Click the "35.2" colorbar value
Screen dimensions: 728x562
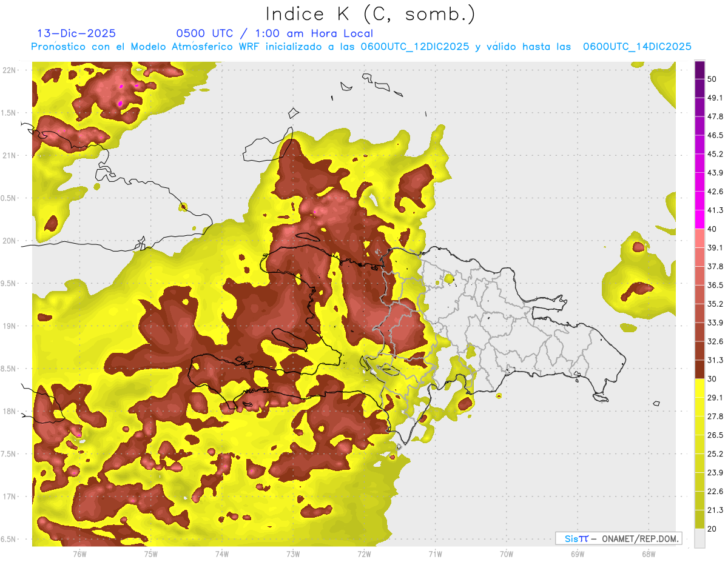[715, 304]
